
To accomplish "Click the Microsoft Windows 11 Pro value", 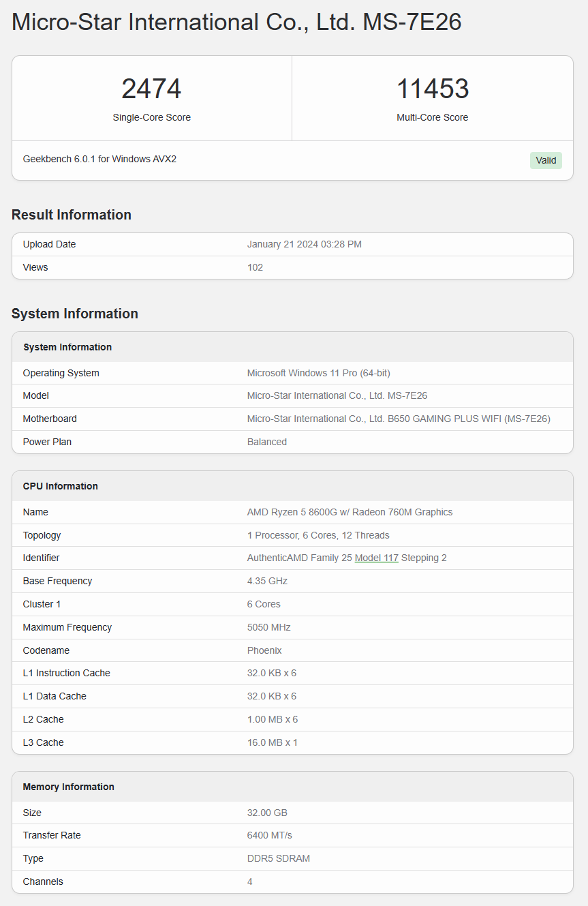I will pos(318,373).
